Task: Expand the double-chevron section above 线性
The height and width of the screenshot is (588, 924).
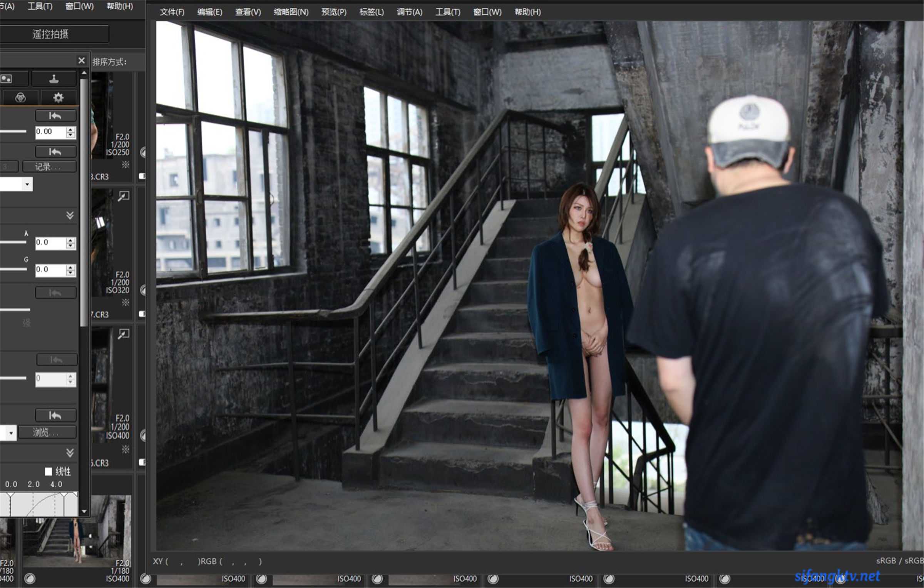Action: (x=70, y=453)
